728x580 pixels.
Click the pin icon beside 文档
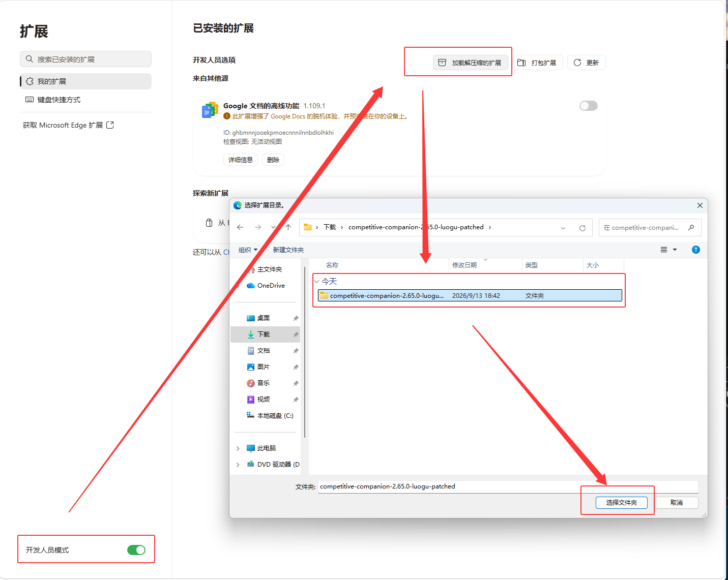coord(296,351)
